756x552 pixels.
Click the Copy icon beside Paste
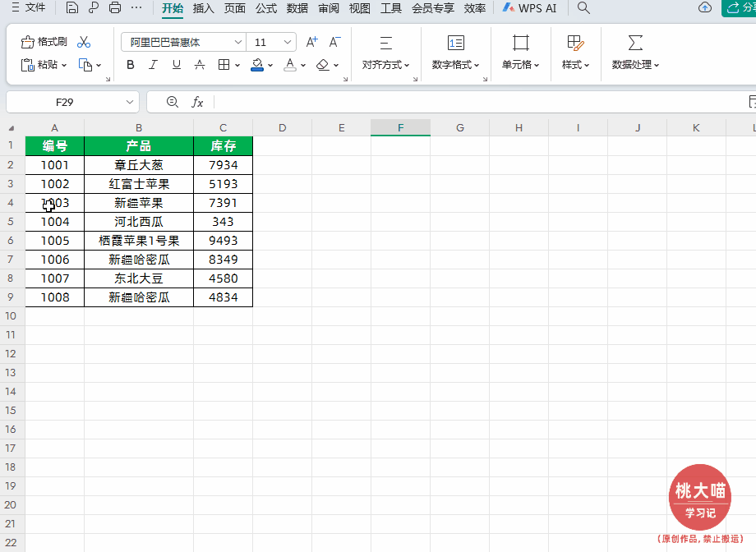85,65
